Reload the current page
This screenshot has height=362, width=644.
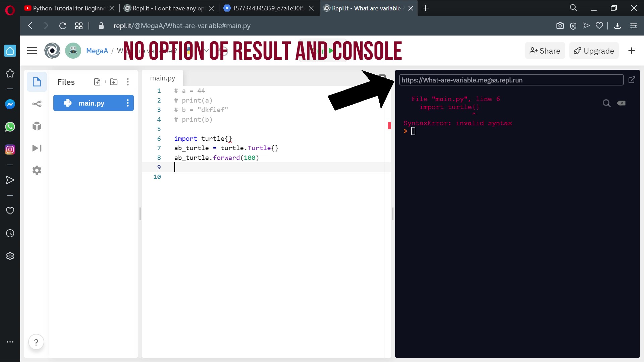[x=63, y=26]
